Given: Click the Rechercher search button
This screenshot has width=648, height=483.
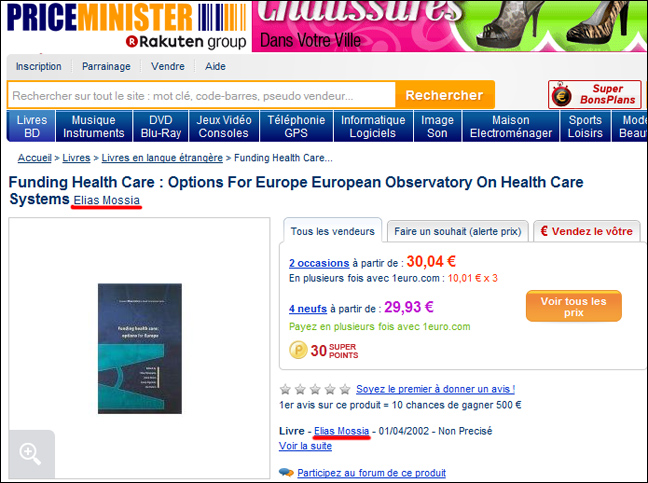Looking at the screenshot, I should [x=445, y=95].
